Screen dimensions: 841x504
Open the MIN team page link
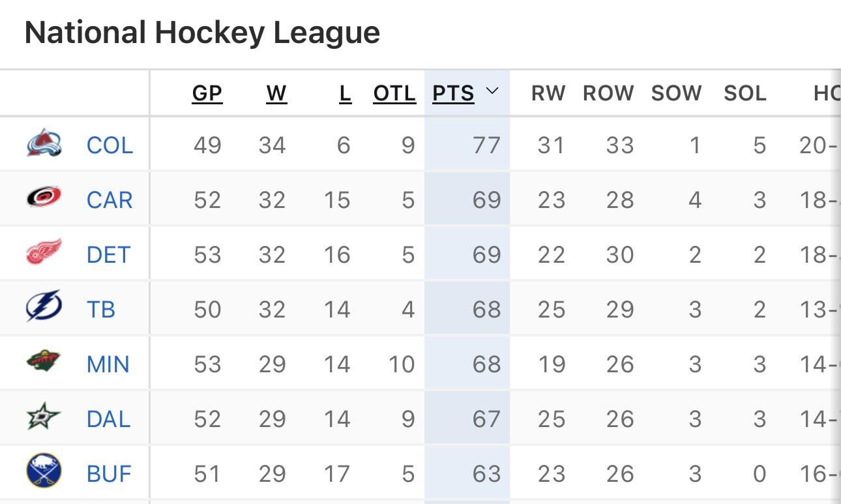pyautogui.click(x=108, y=364)
